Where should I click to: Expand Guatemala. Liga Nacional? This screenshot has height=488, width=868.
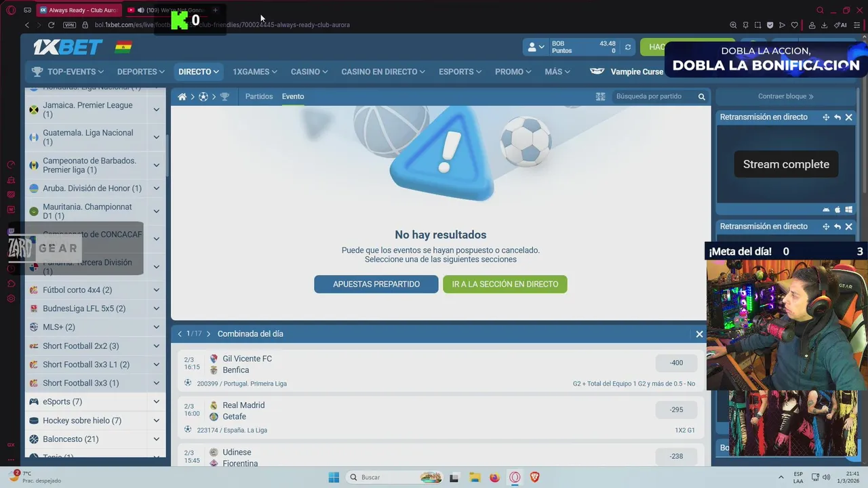(156, 138)
